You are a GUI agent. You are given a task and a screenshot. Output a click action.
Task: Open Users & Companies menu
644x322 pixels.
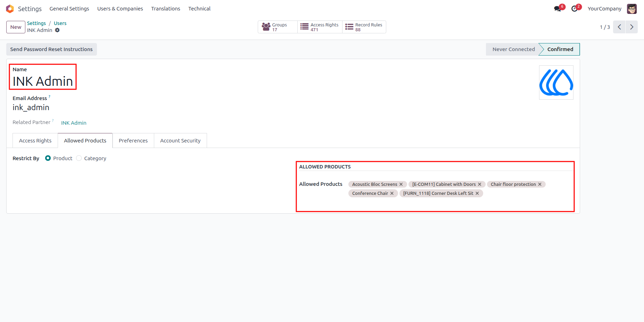pos(120,9)
